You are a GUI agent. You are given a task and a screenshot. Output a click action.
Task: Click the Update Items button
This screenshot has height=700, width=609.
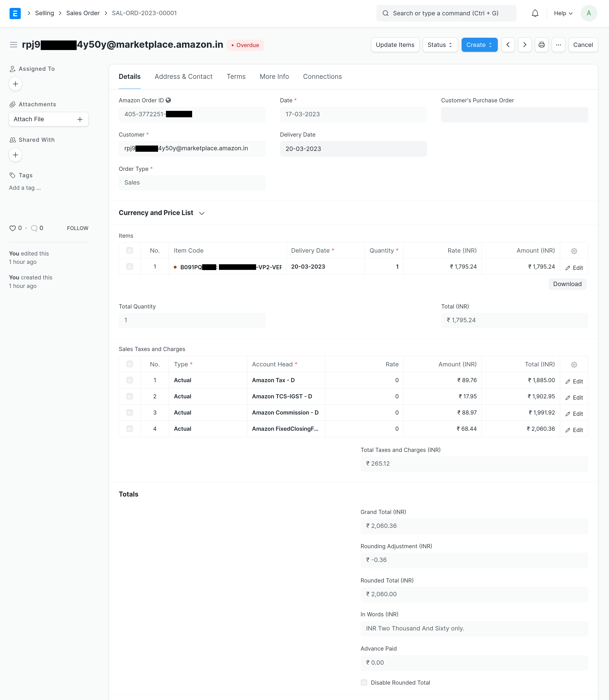click(x=395, y=44)
